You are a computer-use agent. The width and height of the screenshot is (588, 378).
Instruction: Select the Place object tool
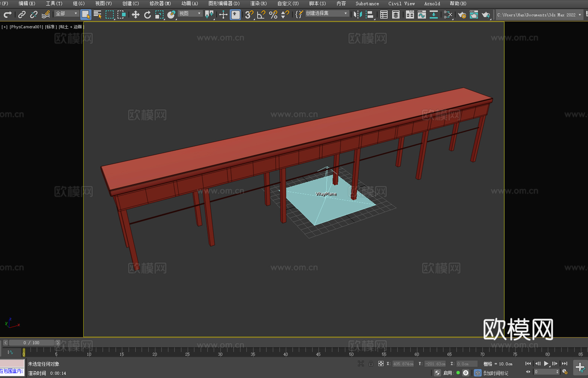pos(171,14)
